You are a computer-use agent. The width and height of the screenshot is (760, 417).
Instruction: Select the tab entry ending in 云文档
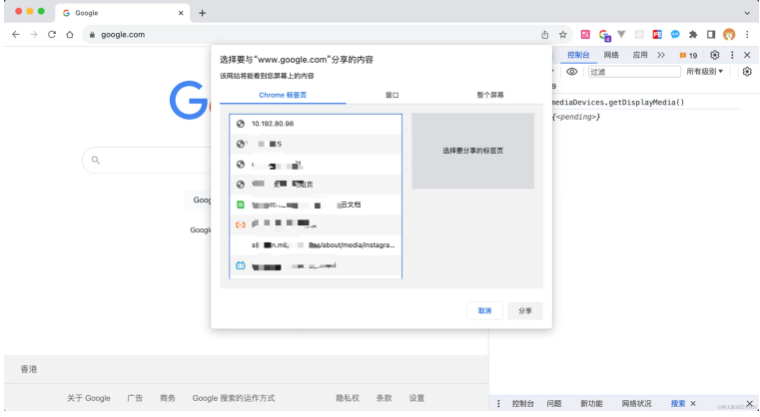click(316, 205)
